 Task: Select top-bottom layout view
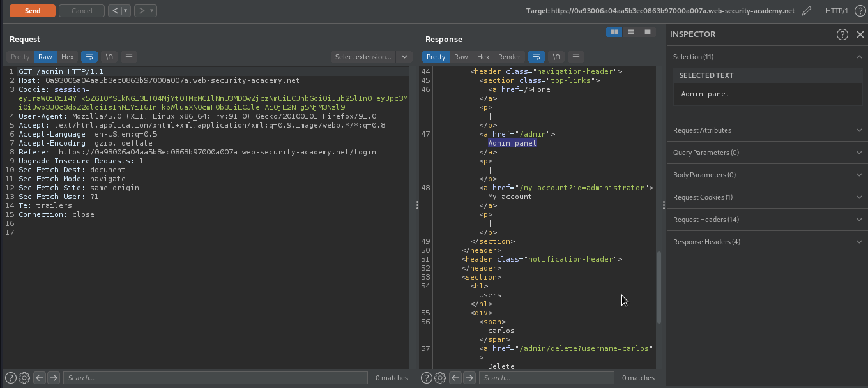pos(630,32)
